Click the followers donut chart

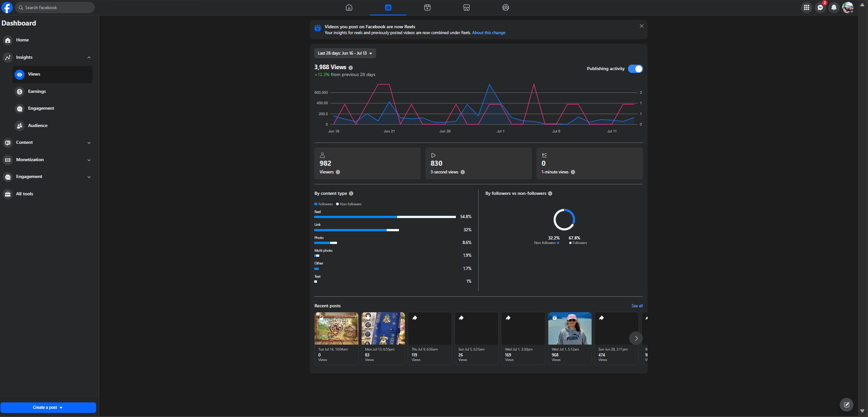[564, 220]
